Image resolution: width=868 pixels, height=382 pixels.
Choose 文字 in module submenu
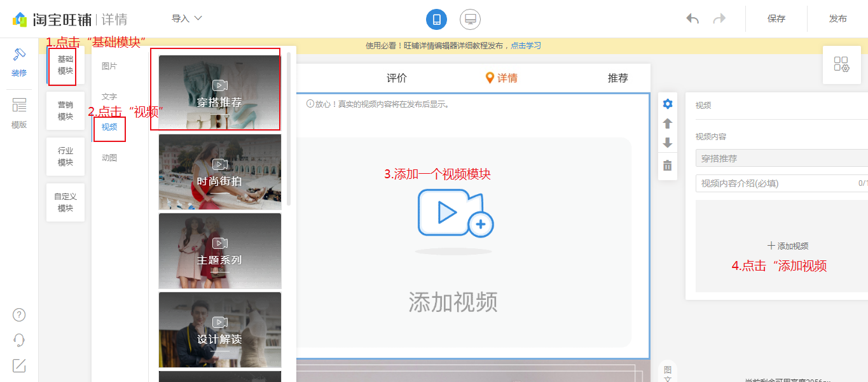(109, 97)
